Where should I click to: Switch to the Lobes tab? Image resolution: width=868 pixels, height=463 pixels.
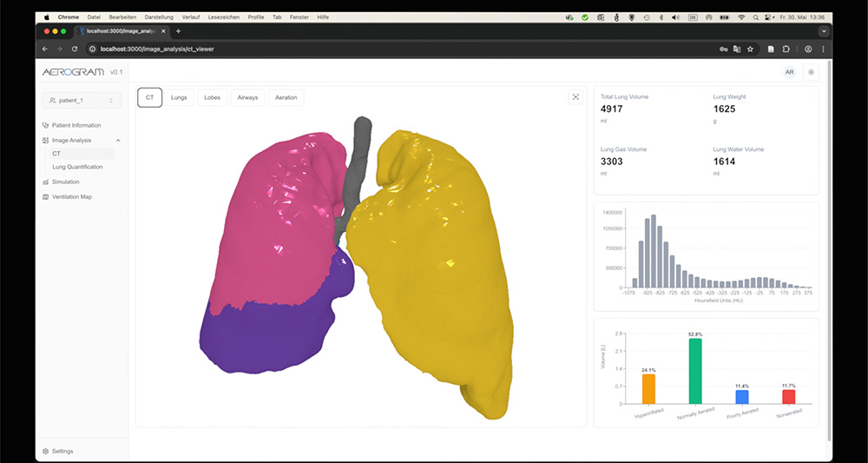[212, 97]
